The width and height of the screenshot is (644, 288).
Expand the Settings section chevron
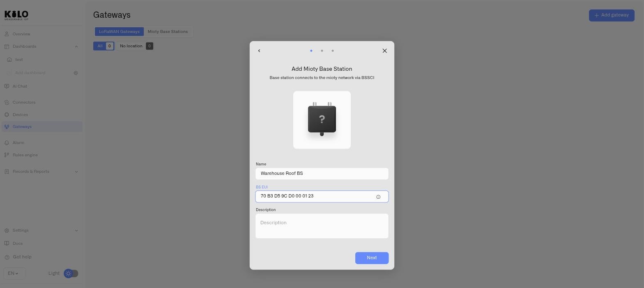[76, 230]
